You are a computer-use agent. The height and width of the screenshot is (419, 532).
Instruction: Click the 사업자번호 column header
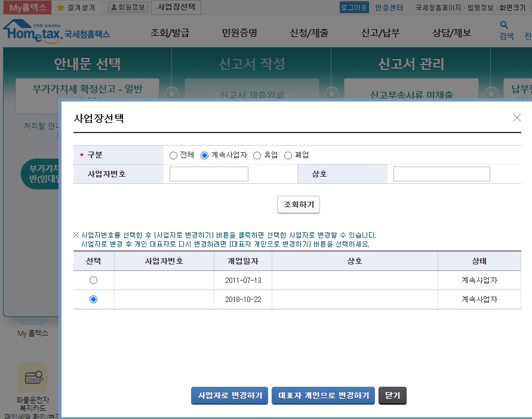164,261
